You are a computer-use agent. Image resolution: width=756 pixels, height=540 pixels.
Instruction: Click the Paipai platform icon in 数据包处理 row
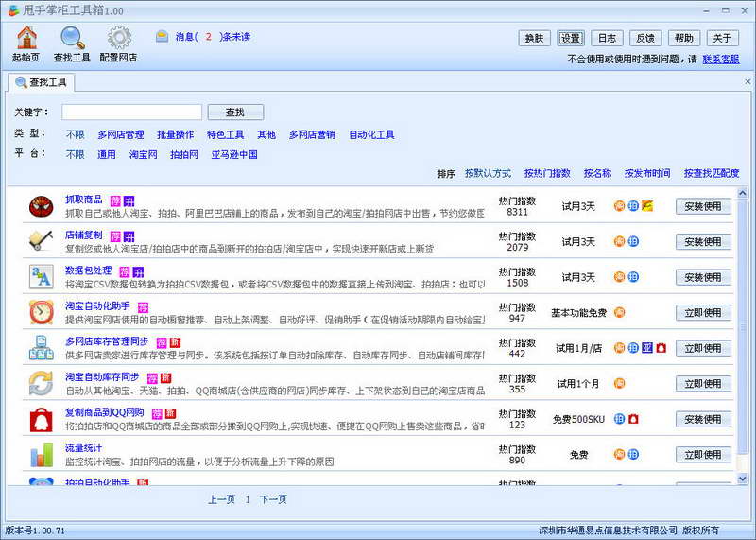coord(633,277)
